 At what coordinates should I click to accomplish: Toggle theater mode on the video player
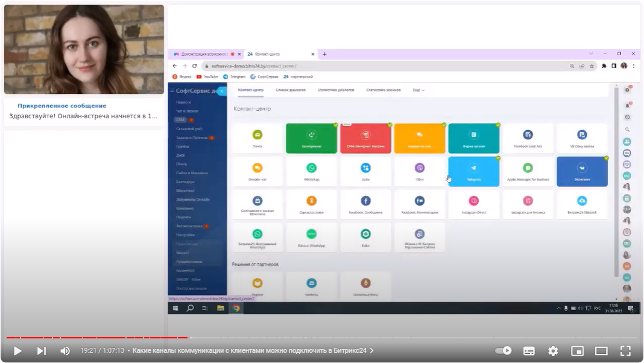point(601,350)
